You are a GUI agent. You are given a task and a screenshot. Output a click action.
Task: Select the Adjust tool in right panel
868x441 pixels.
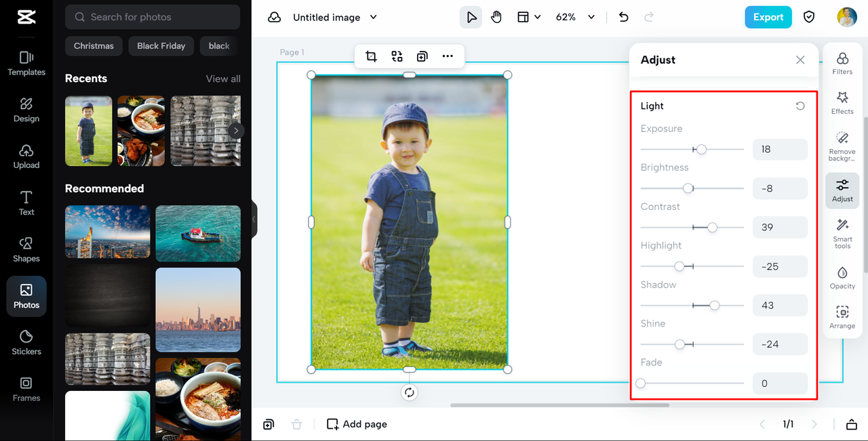842,190
